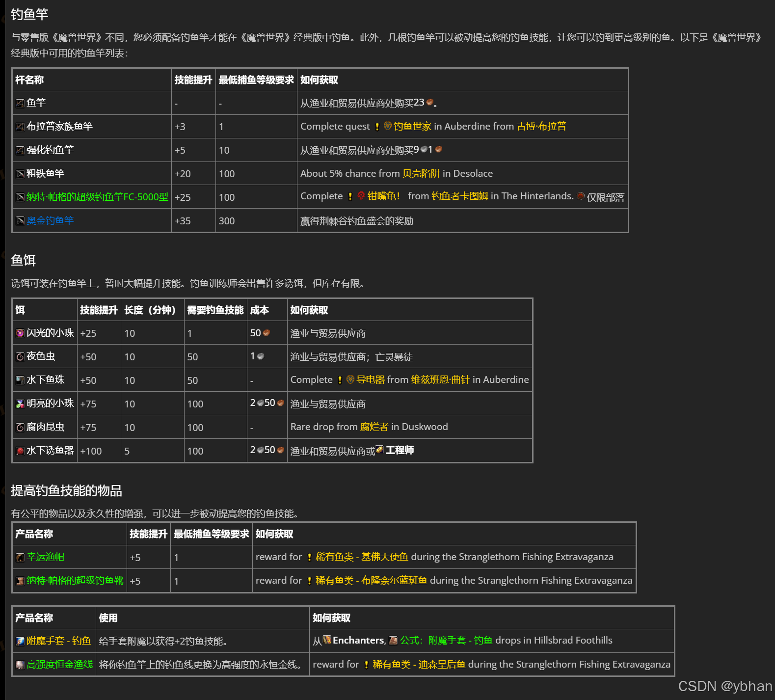Viewport: 775px width, 700px height.
Task: Click the 工程师 bold label
Action: pyautogui.click(x=400, y=450)
